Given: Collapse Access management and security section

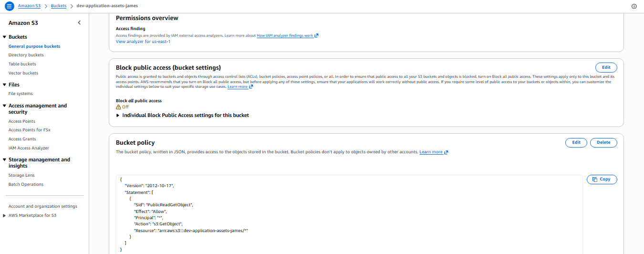Looking at the screenshot, I should pos(5,106).
